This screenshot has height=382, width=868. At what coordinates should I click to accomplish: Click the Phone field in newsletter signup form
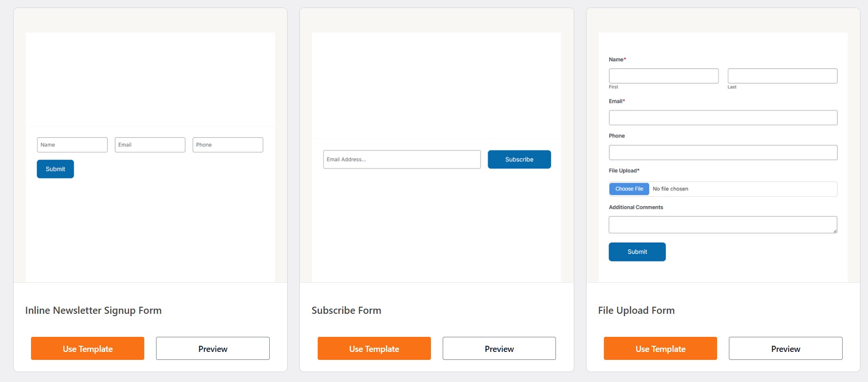point(228,145)
